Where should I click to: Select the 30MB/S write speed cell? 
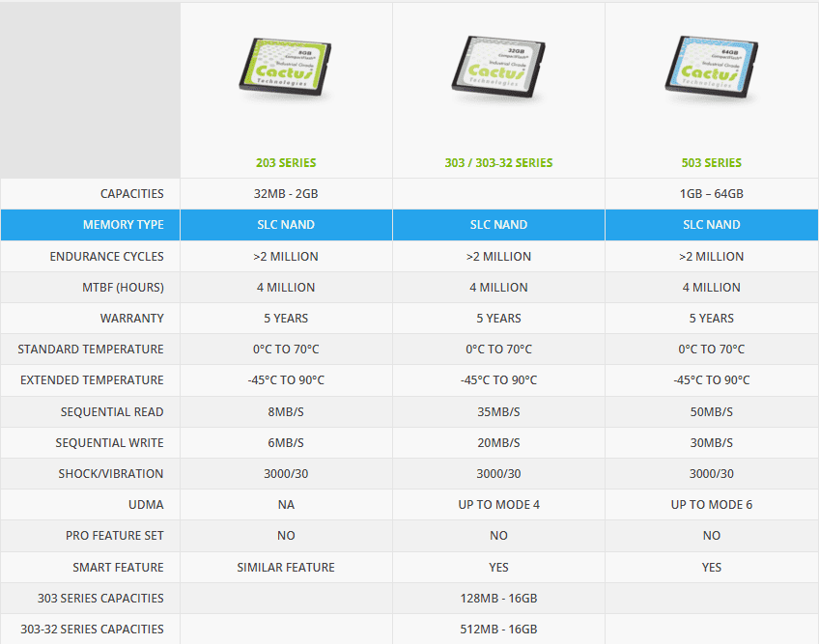[x=712, y=442]
